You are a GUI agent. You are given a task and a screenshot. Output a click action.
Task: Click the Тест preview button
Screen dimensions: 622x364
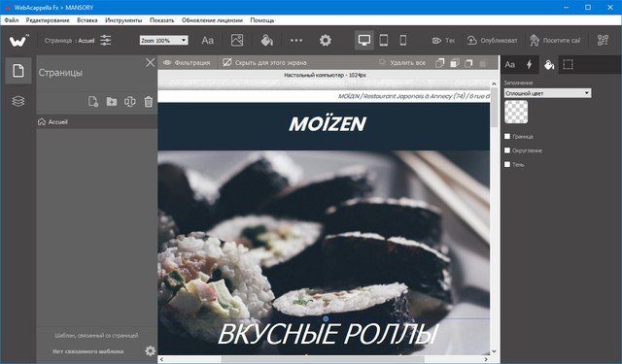[443, 41]
